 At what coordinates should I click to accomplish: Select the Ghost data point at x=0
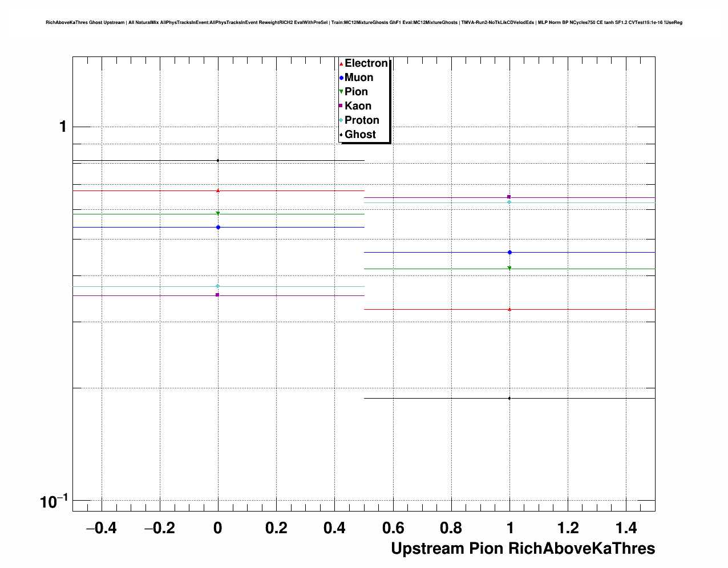point(218,161)
